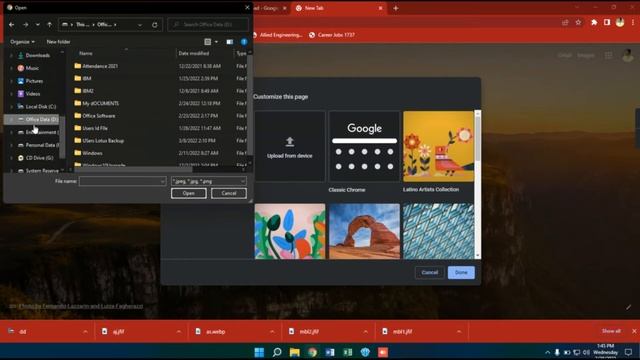Image resolution: width=640 pixels, height=360 pixels.
Task: Click the File name input box
Action: (x=122, y=181)
